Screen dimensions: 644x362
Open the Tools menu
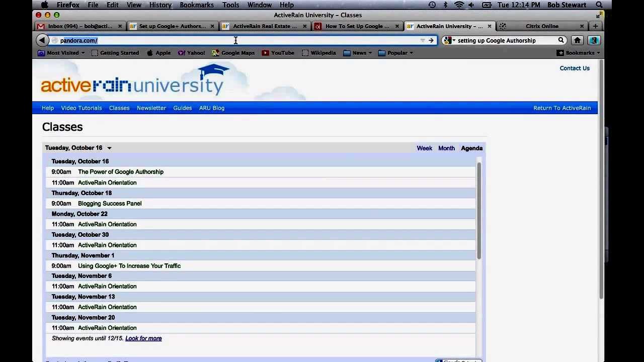pyautogui.click(x=230, y=5)
